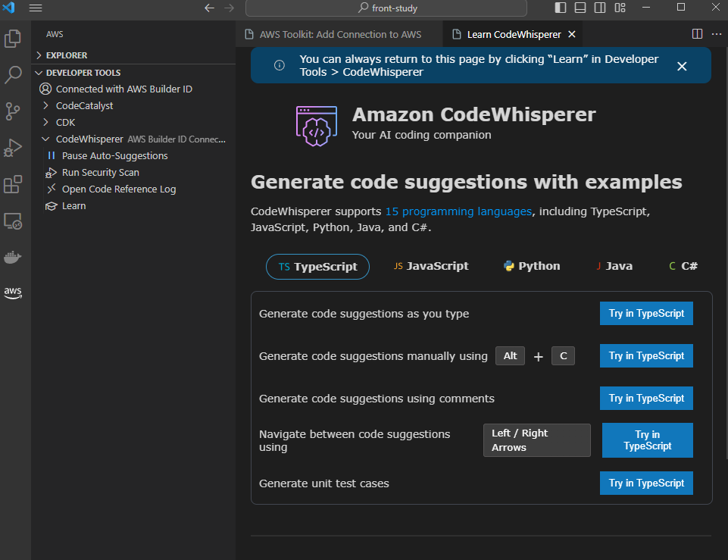Viewport: 728px width, 560px height.
Task: Open Source Control view
Action: (x=13, y=111)
